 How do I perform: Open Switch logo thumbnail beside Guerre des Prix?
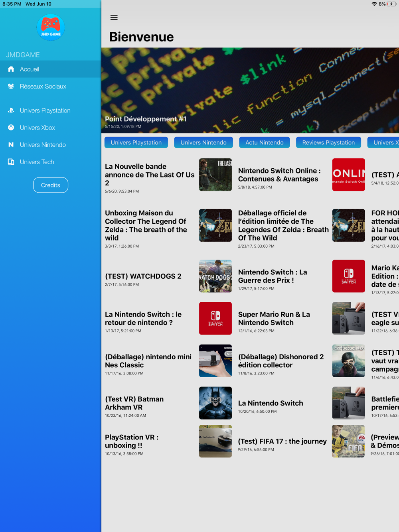coord(349,276)
